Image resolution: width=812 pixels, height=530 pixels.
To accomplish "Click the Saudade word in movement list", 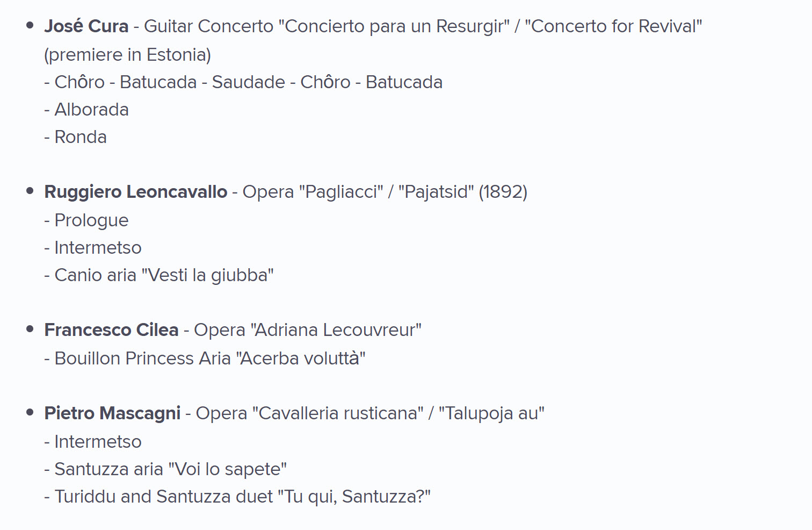I will pos(249,82).
